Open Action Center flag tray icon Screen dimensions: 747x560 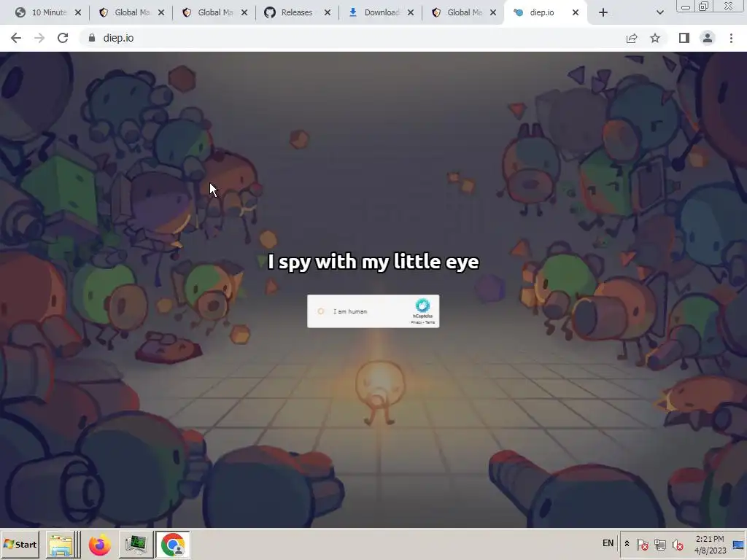tap(642, 544)
